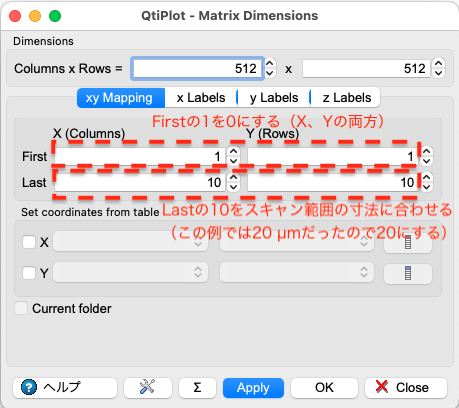
Task: Click the Y coordinates table selector icon button
Action: [x=408, y=273]
